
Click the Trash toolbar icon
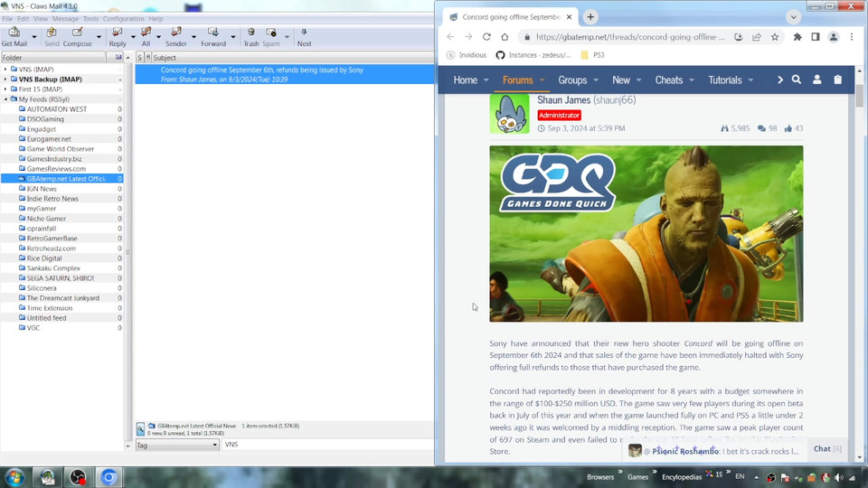coord(251,37)
